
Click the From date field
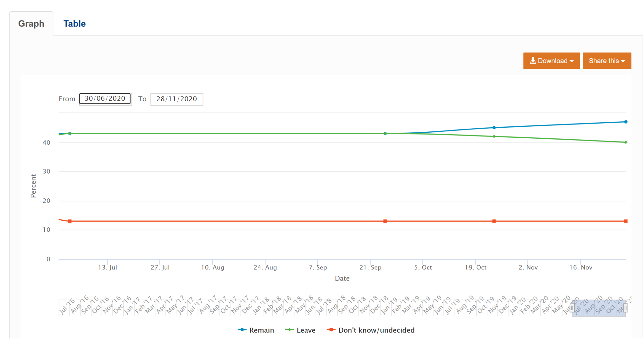tap(105, 99)
